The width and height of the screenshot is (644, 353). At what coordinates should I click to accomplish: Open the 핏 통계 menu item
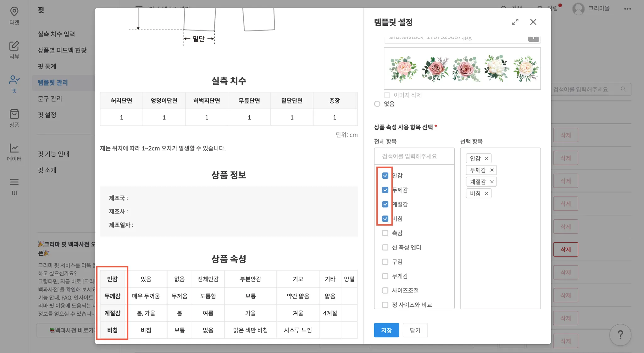[47, 66]
